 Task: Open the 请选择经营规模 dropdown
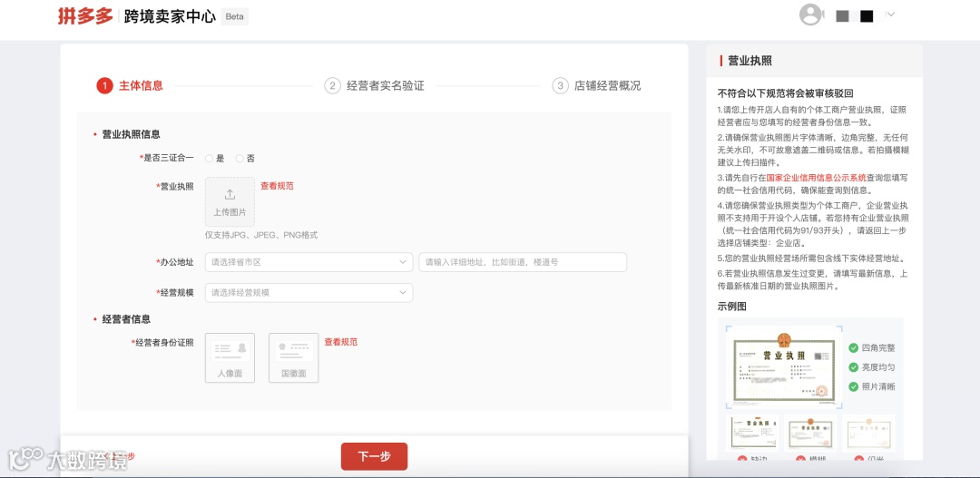click(309, 292)
